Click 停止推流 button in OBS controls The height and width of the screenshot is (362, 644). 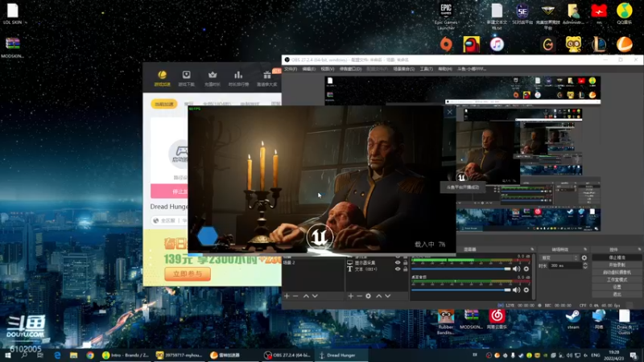click(617, 257)
